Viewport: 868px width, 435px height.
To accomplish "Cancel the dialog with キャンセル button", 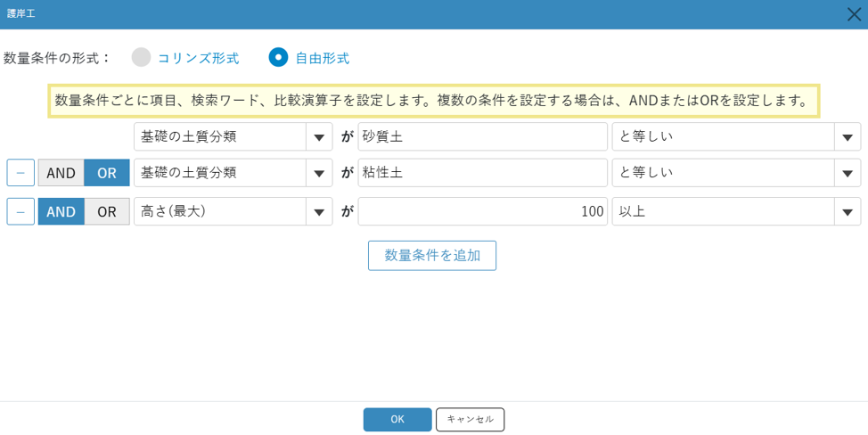I will [x=470, y=420].
